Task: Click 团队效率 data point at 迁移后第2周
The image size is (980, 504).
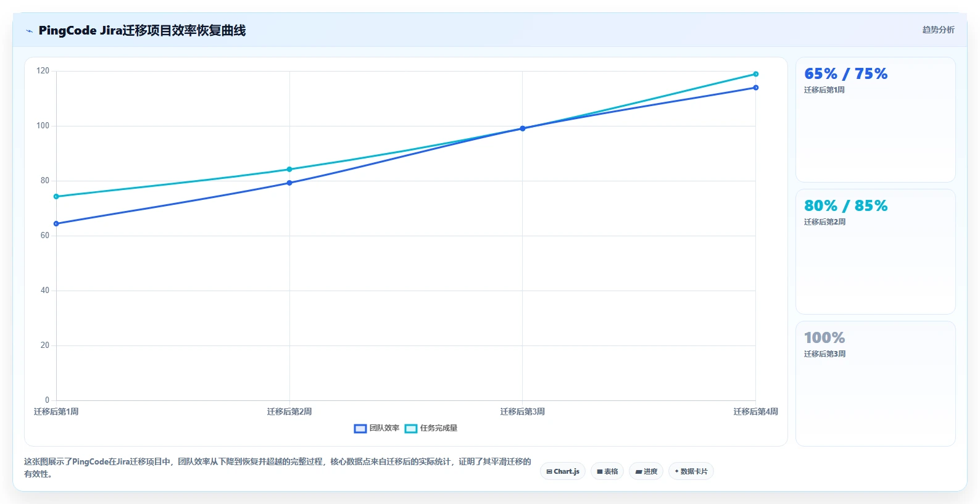Action: point(289,183)
